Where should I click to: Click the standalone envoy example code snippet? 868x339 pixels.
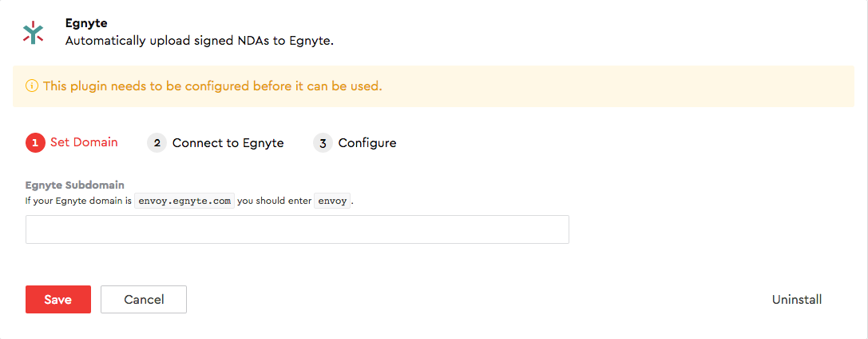point(332,201)
